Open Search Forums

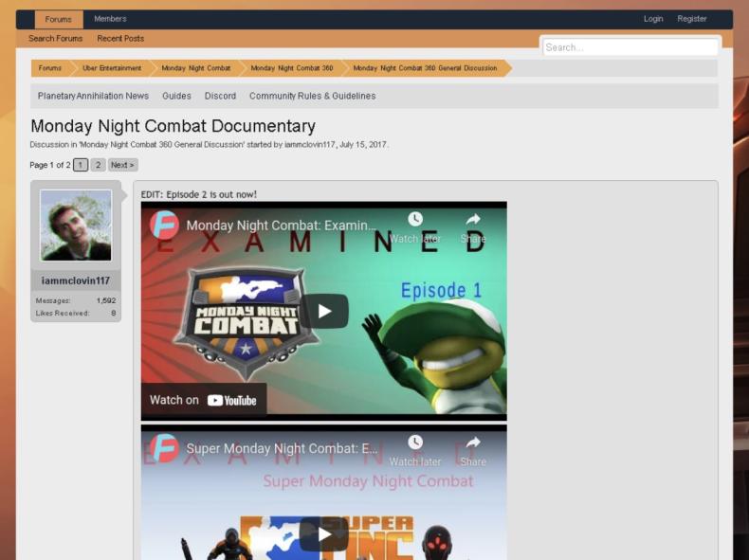pos(55,39)
